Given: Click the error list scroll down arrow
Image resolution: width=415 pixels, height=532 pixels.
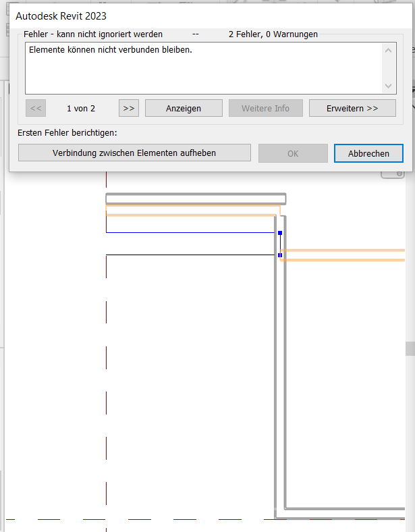Looking at the screenshot, I should coord(389,86).
